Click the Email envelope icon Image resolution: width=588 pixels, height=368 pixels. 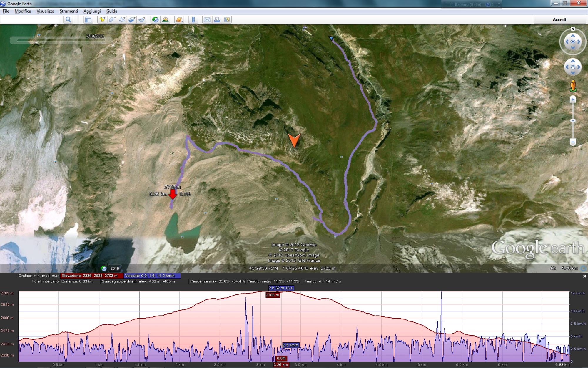[x=207, y=20]
